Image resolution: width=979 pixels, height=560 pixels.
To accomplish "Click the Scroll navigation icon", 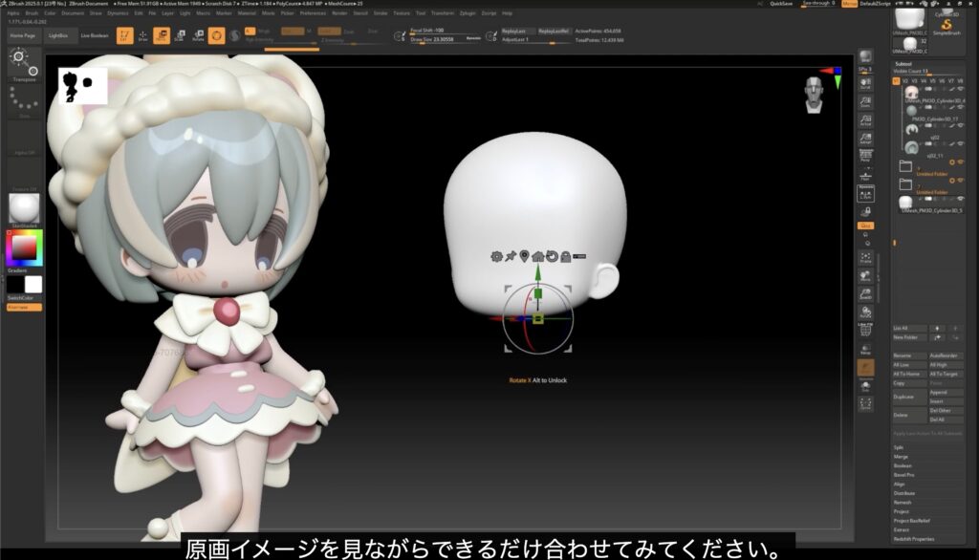I will [x=865, y=83].
